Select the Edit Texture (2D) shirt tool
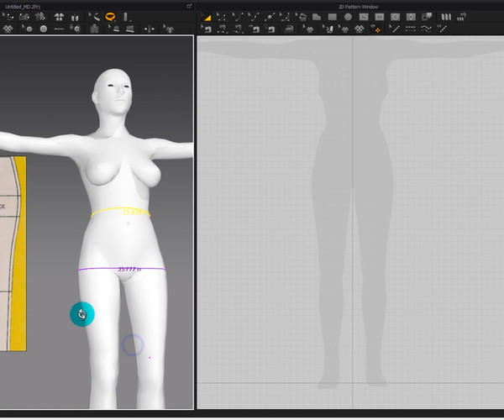Image resolution: width=504 pixels, height=420 pixels. [x=308, y=29]
